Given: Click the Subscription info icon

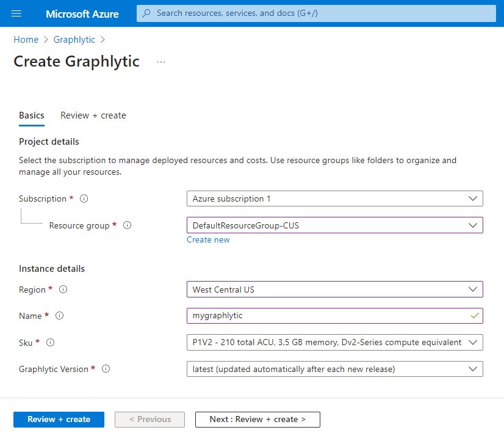Looking at the screenshot, I should point(84,199).
